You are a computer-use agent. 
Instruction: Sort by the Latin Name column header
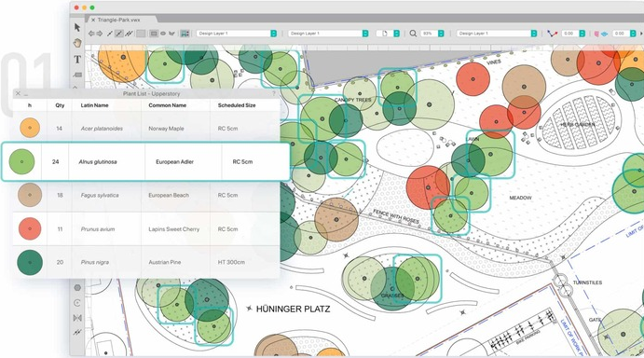coord(94,105)
